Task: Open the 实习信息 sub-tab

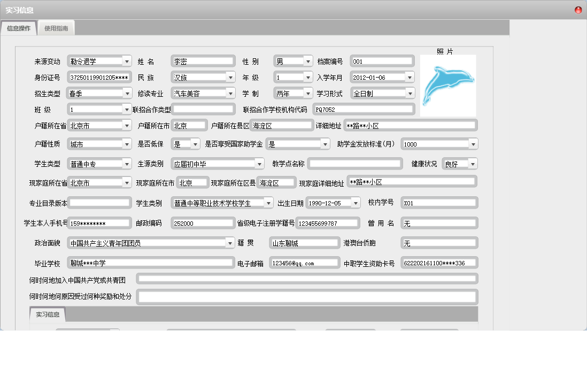Action: coord(48,314)
